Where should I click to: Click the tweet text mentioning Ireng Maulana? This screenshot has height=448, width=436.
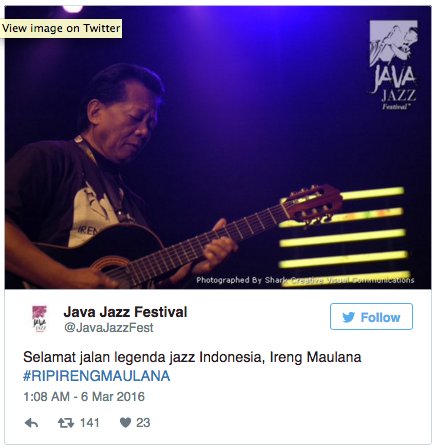[192, 357]
